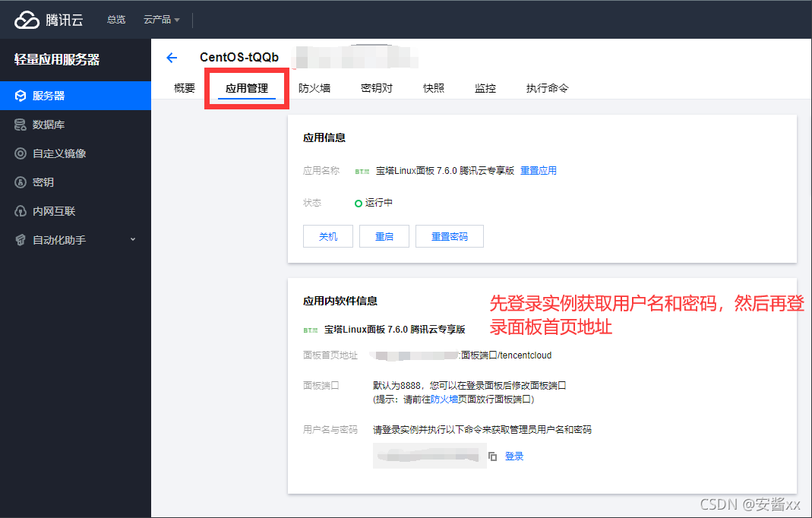The width and height of the screenshot is (812, 518).
Task: Click the blurred command text field
Action: pyautogui.click(x=429, y=456)
